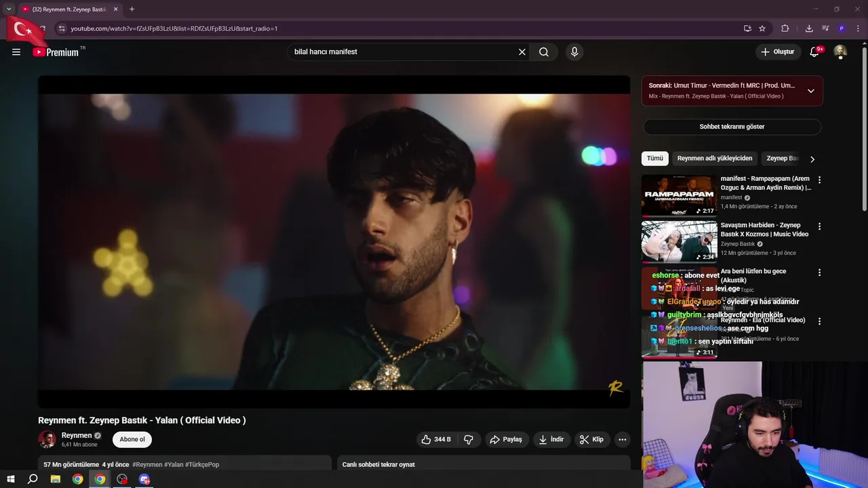Share the video via Paylaş
Screen dimensions: 868x488
pos(506,439)
